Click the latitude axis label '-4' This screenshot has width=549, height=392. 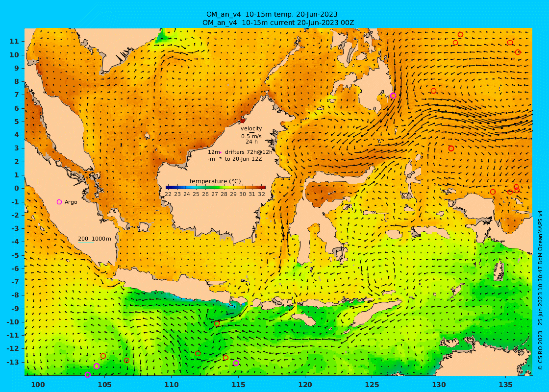[x=15, y=242]
